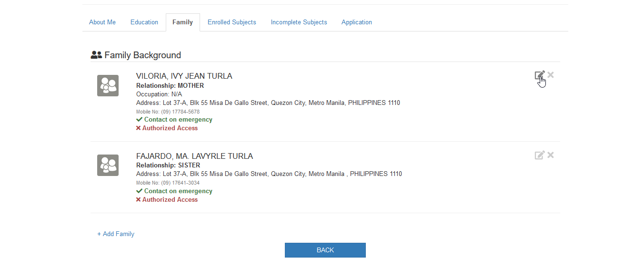
Task: Click the Occupation: N/A text
Action: [x=159, y=94]
